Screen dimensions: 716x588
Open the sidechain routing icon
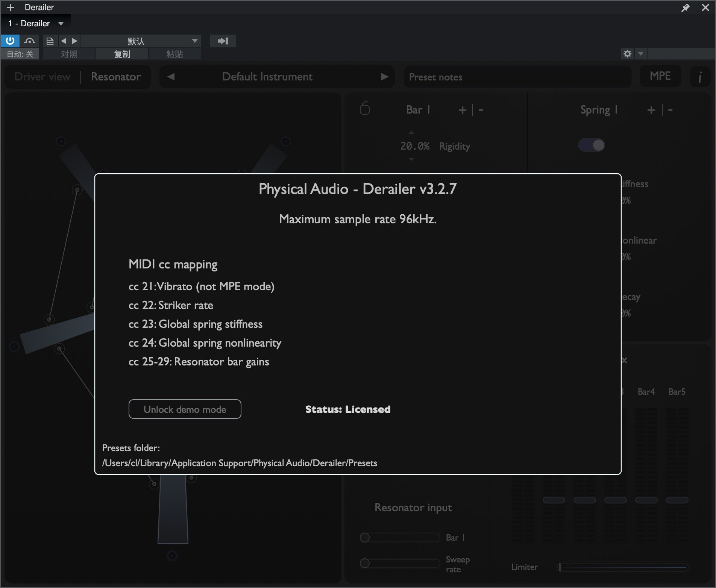click(30, 41)
